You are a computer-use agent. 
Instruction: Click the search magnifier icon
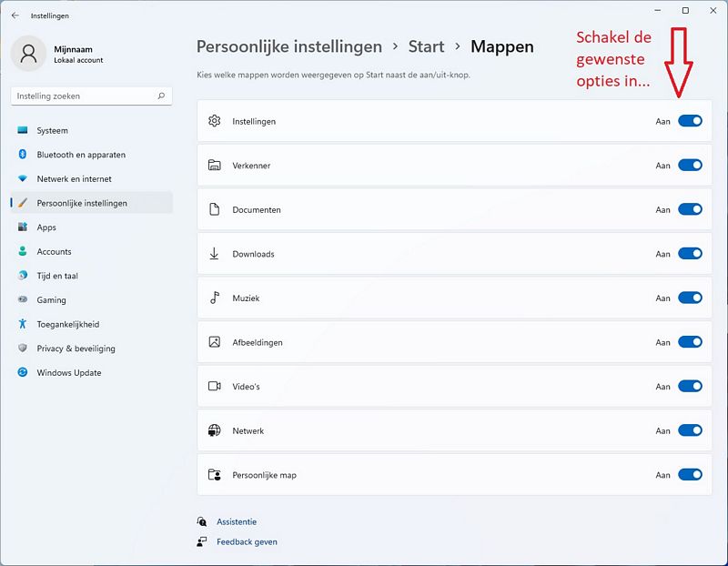point(161,96)
